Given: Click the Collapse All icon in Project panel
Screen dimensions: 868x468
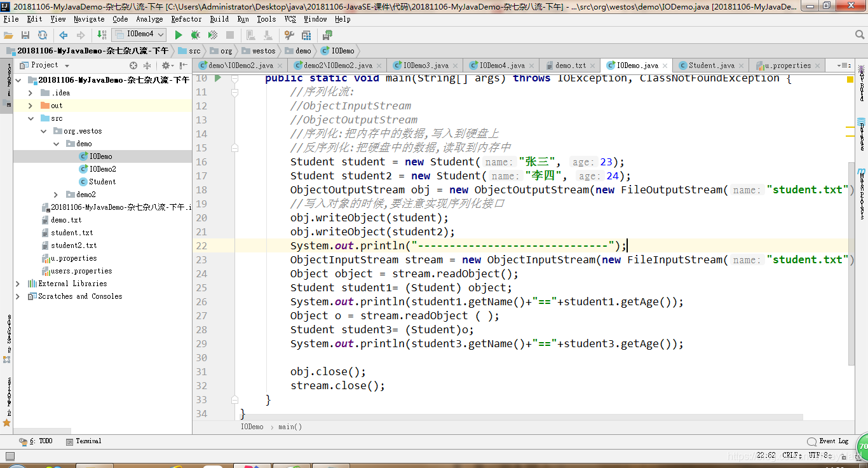Looking at the screenshot, I should coord(147,65).
